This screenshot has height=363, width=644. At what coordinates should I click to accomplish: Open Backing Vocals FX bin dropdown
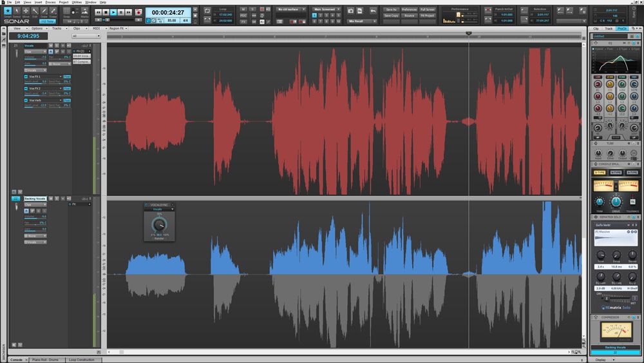(90, 204)
